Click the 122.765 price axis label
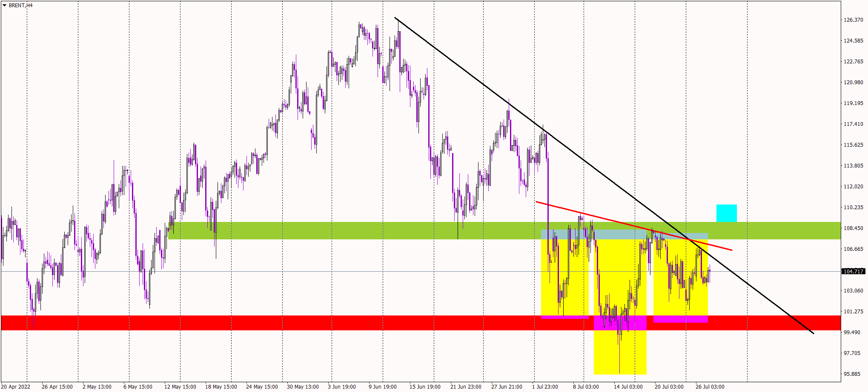This screenshot has height=392, width=868. point(854,61)
